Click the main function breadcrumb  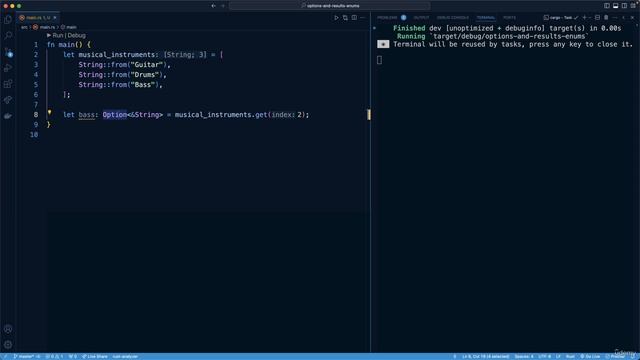click(x=69, y=27)
